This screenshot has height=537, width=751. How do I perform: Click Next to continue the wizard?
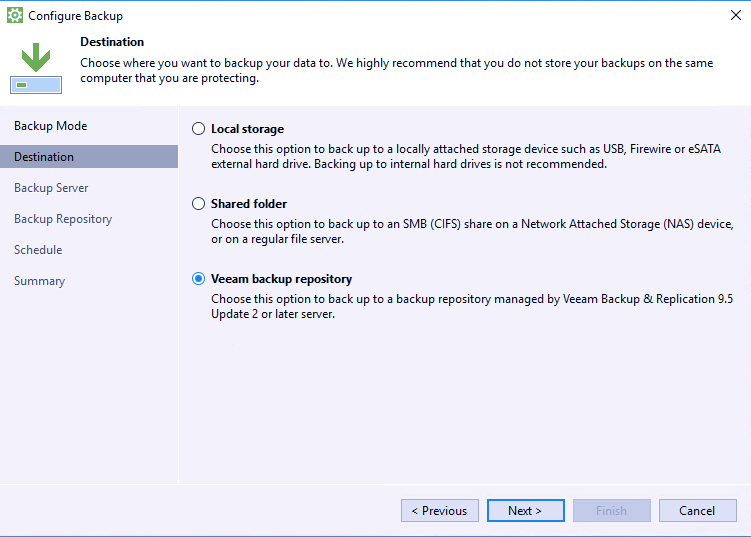pyautogui.click(x=525, y=511)
